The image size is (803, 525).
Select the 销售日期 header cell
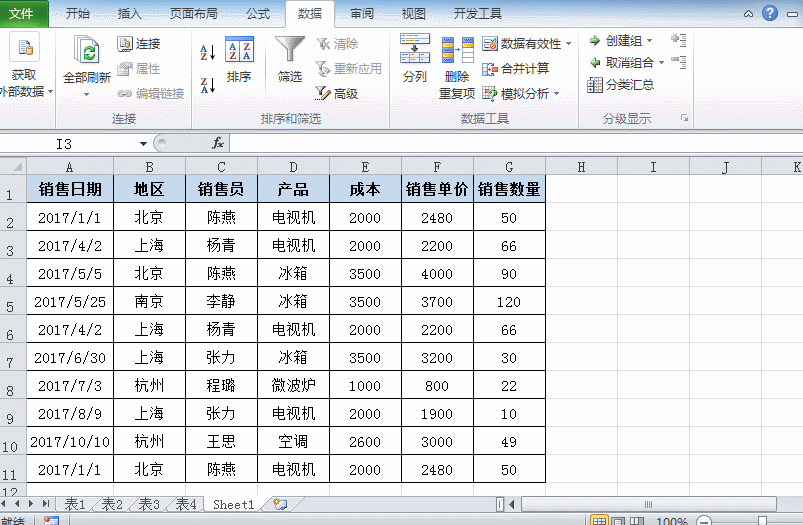[70, 189]
